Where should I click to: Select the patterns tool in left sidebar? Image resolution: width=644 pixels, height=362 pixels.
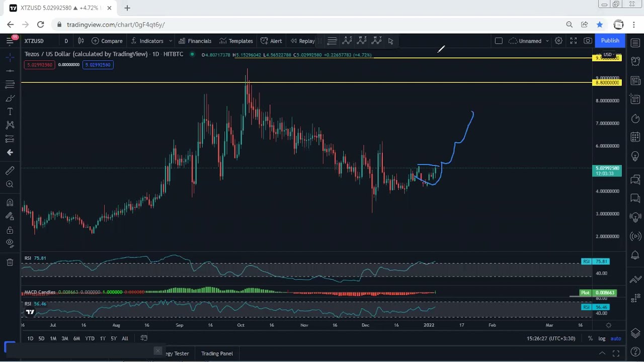pyautogui.click(x=10, y=125)
